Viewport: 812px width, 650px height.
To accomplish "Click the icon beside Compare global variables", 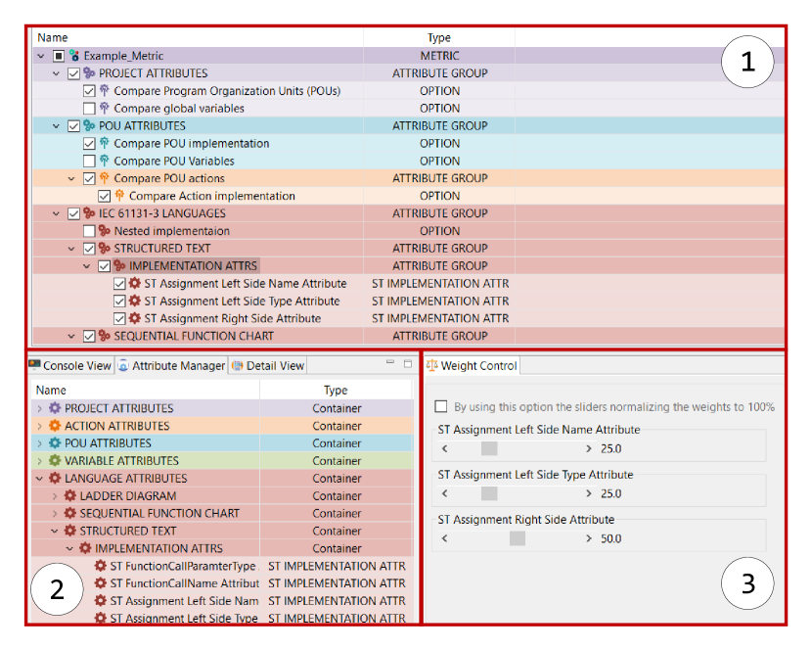I will point(105,108).
